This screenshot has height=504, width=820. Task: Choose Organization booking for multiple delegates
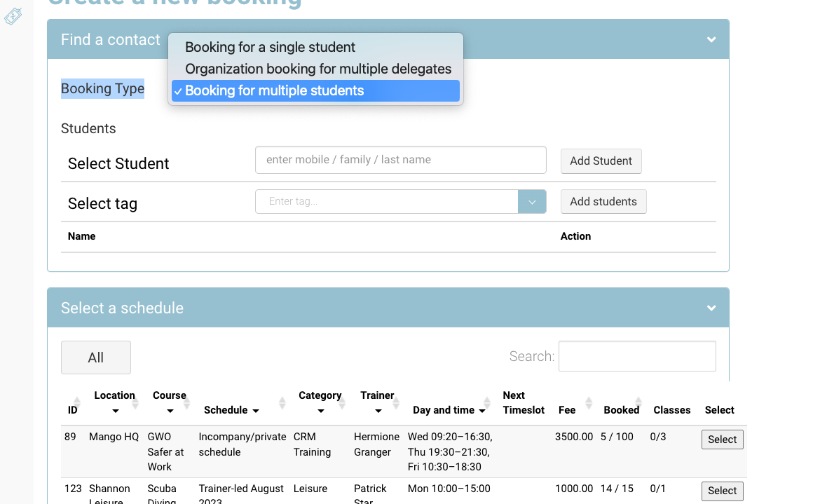pyautogui.click(x=318, y=69)
